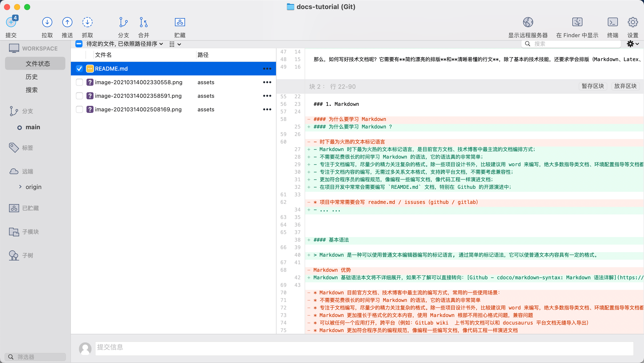This screenshot has height=363, width=644.
Task: Click the 拉取 pull icon
Action: tap(47, 23)
